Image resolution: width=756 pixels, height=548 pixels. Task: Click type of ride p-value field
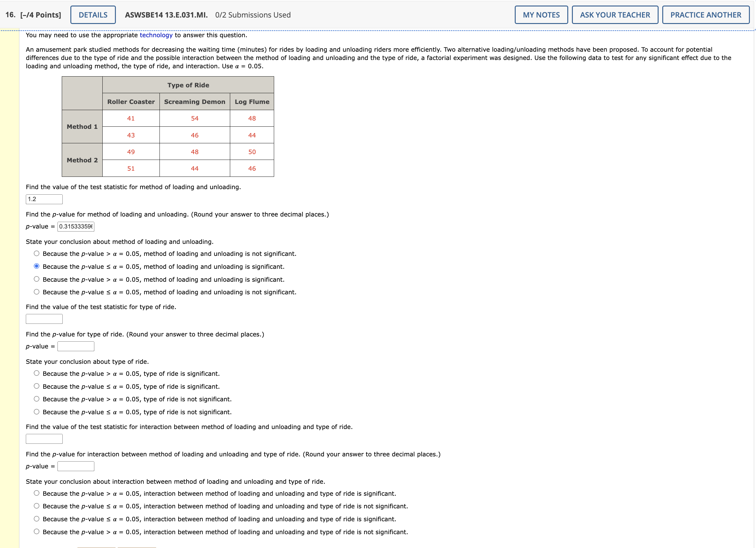[x=76, y=346]
